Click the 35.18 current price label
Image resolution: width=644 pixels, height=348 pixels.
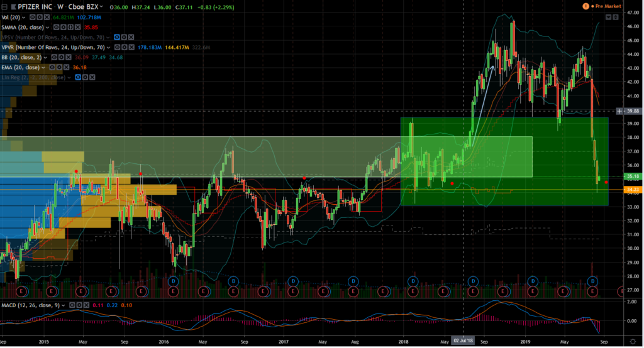[633, 177]
